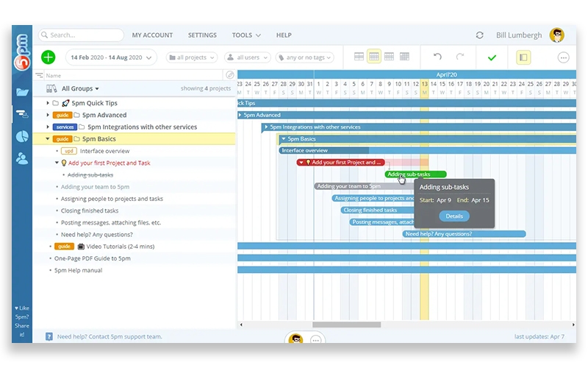The width and height of the screenshot is (588, 368).
Task: Click the green checkmark icon
Action: point(492,57)
